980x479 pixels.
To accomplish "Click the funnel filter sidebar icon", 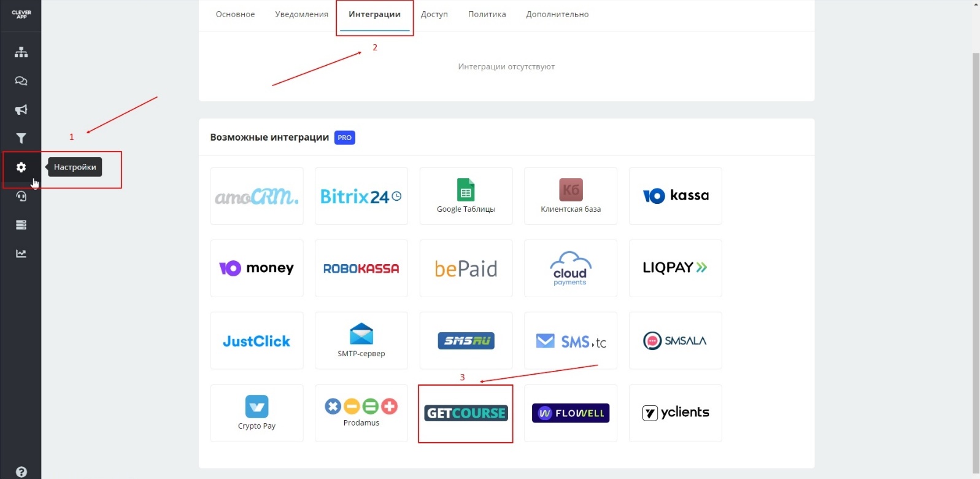I will [x=21, y=138].
